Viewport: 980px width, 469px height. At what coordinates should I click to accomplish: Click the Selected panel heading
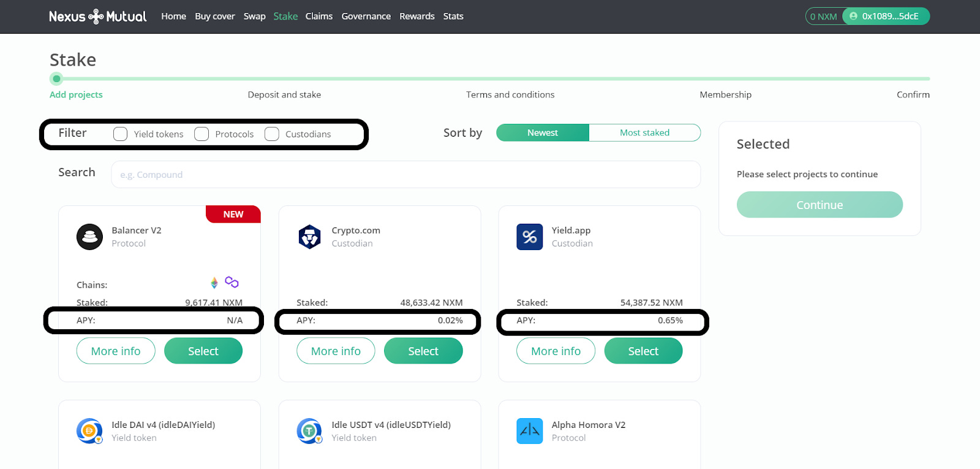pyautogui.click(x=763, y=144)
